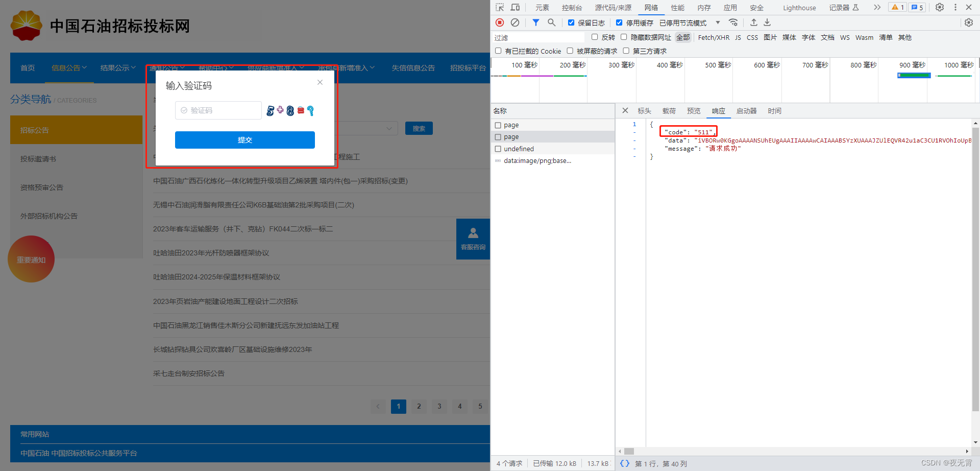Export HAR file download icon
Image resolution: width=980 pixels, height=471 pixels.
(x=767, y=22)
